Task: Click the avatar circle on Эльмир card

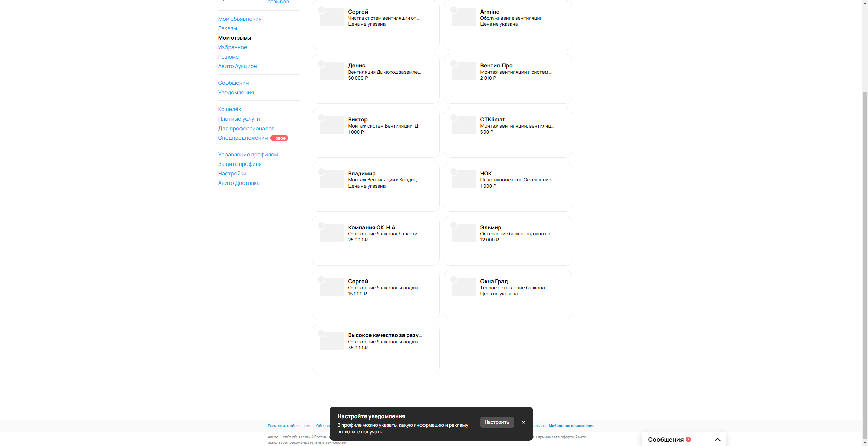Action: click(x=454, y=226)
